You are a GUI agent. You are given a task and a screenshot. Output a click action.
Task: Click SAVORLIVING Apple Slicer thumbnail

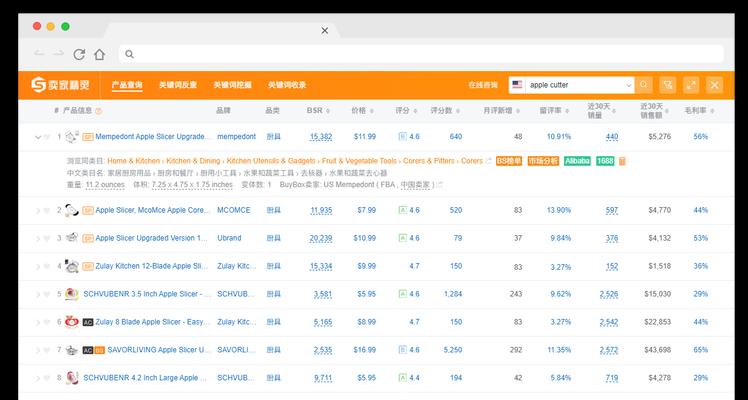tap(72, 350)
